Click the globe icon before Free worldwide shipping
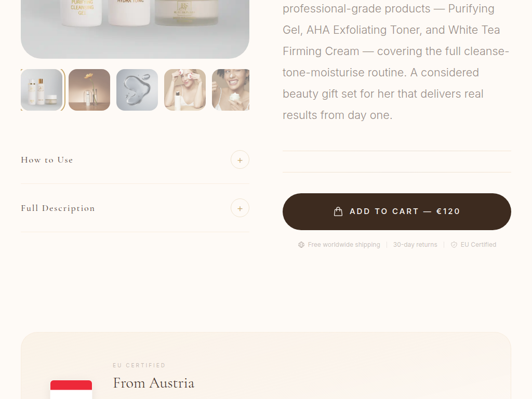 coord(301,245)
